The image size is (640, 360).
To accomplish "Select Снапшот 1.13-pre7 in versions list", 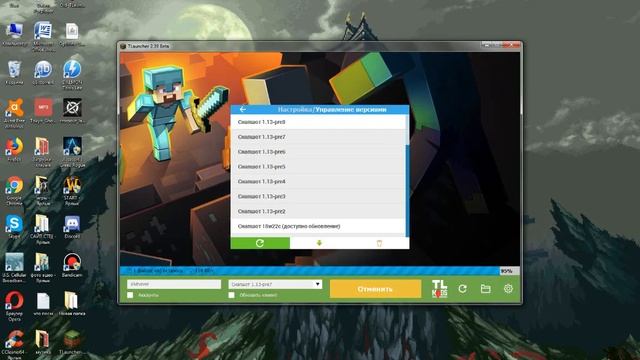I will point(318,137).
